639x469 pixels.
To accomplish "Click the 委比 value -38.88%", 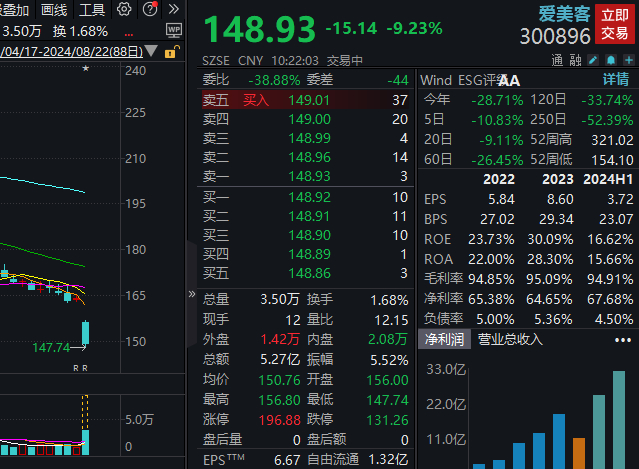I will [x=274, y=80].
